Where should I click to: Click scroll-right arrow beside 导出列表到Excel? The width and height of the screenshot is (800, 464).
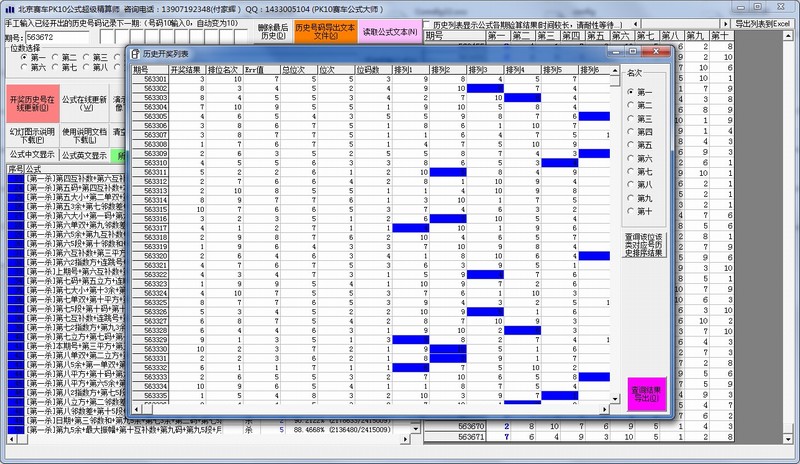pyautogui.click(x=727, y=22)
